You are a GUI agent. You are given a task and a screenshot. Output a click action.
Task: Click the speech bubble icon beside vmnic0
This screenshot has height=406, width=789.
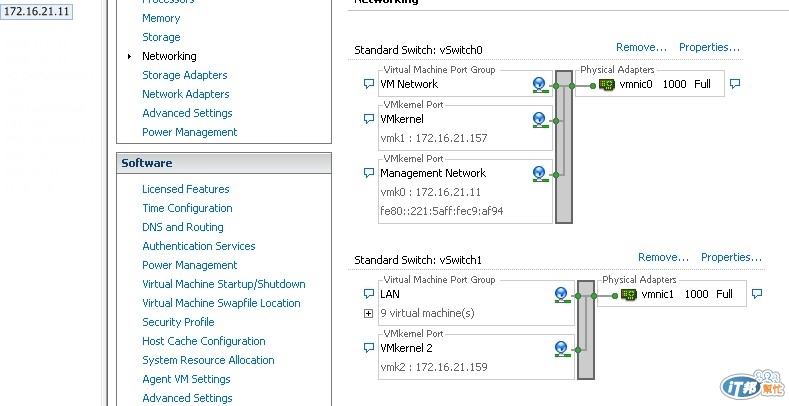[x=735, y=85]
